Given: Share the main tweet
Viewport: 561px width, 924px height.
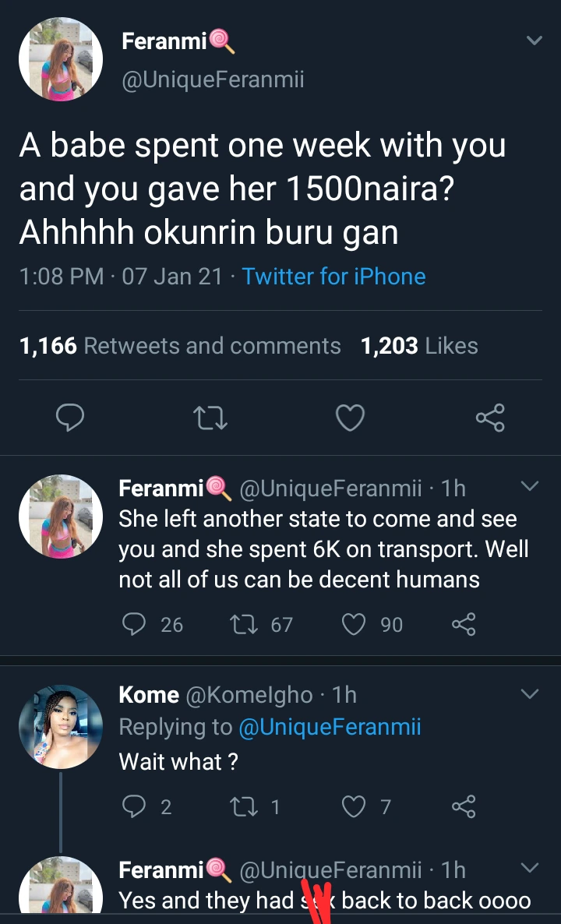Looking at the screenshot, I should (x=490, y=418).
